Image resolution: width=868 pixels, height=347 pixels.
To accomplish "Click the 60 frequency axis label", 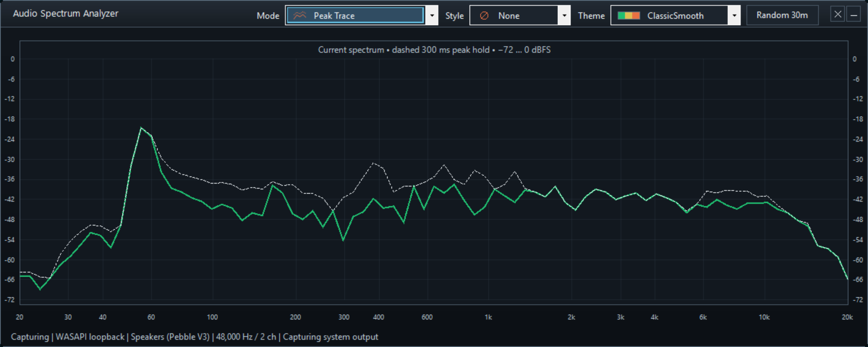I will coord(151,317).
